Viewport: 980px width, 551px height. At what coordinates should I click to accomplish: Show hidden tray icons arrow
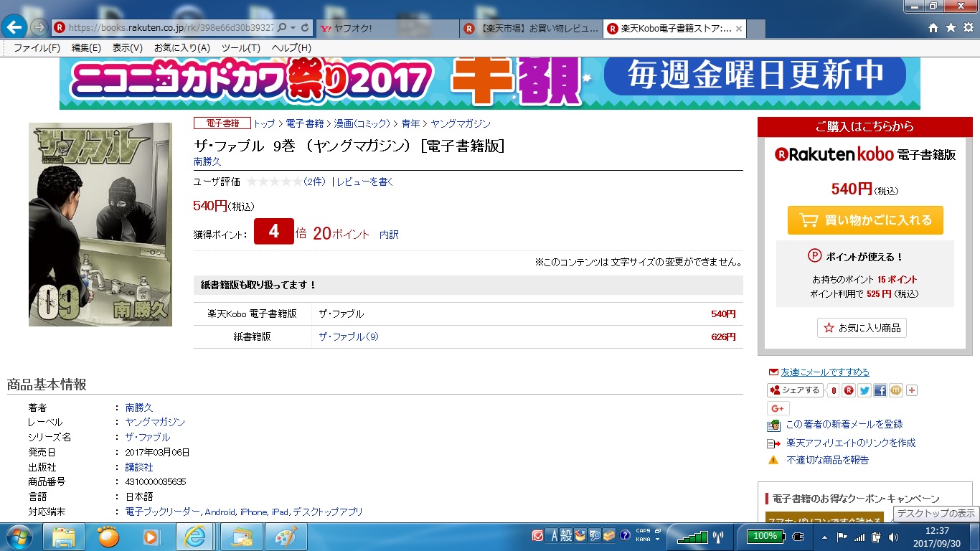point(825,537)
